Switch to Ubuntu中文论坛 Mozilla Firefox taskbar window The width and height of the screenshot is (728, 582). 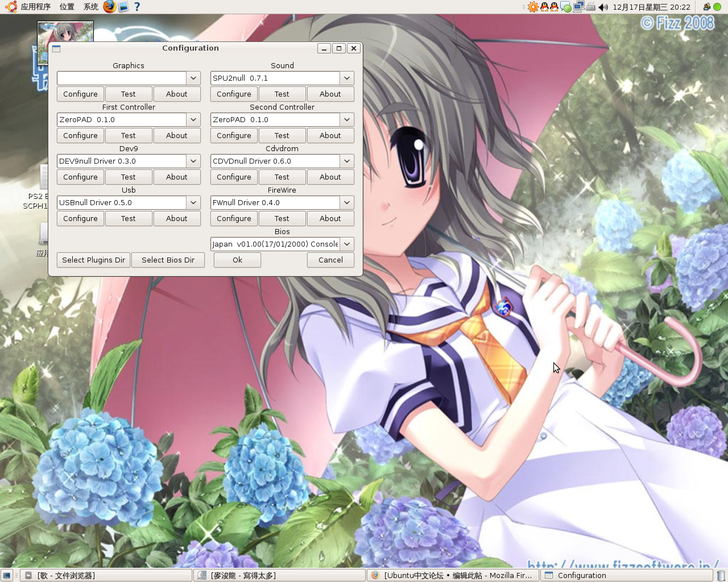pos(453,575)
